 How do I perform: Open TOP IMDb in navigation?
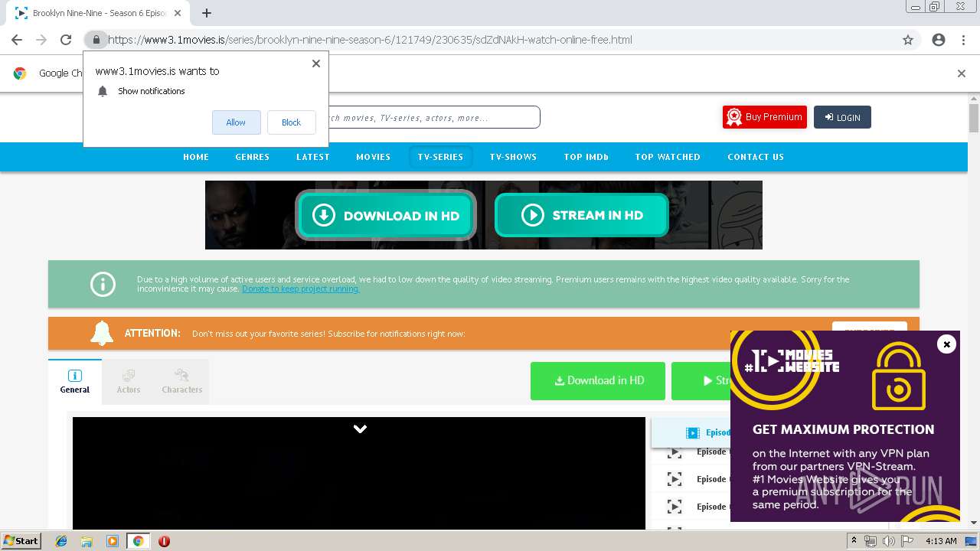(x=586, y=157)
